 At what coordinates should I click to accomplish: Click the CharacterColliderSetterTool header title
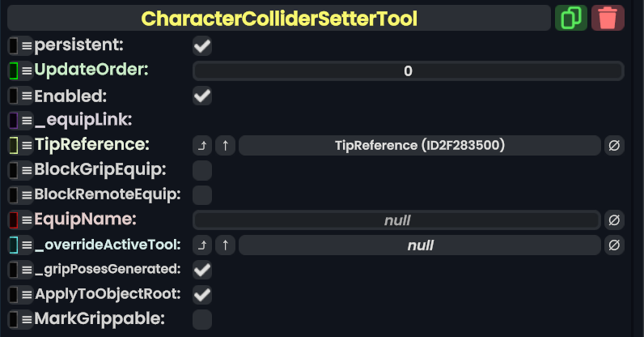(279, 18)
